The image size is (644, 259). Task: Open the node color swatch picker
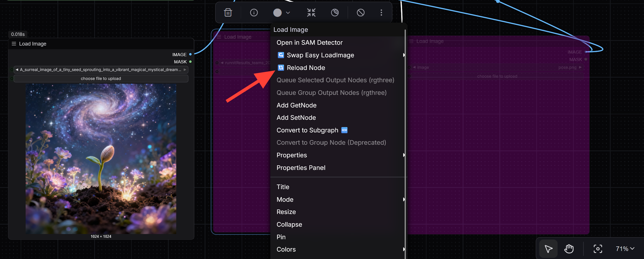277,12
